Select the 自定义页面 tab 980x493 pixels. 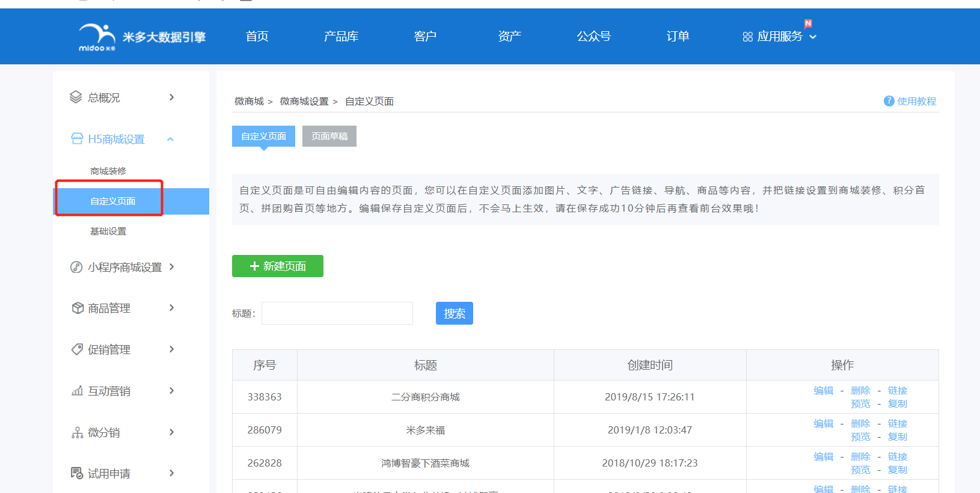coord(263,136)
